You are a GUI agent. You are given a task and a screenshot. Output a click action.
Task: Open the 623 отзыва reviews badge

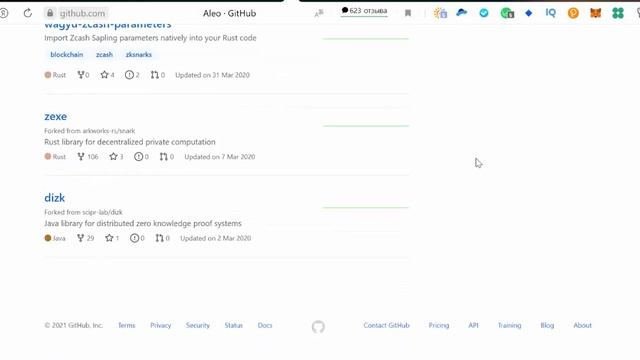[364, 11]
